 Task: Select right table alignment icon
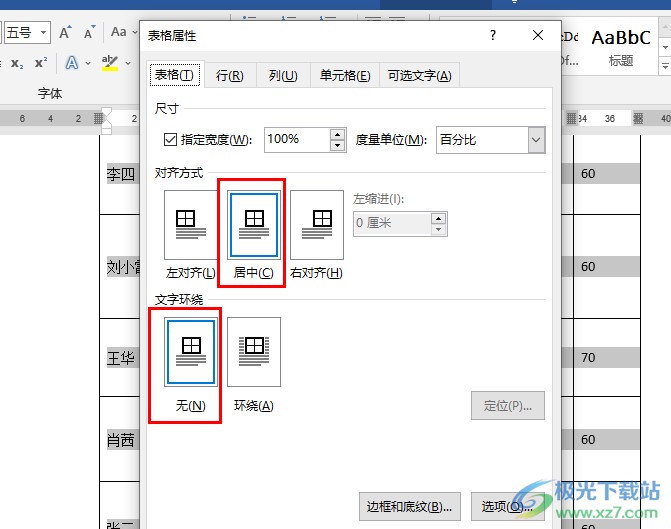pos(317,225)
